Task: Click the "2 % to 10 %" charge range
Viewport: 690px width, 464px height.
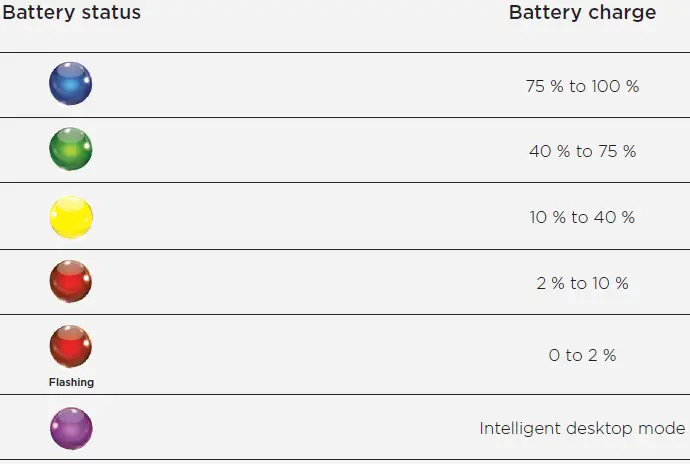Action: point(582,284)
